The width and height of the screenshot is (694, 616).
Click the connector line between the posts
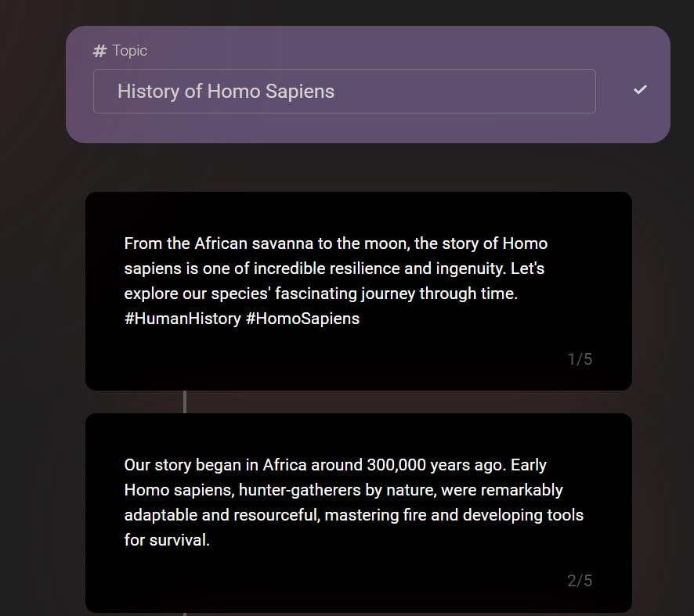(x=185, y=402)
